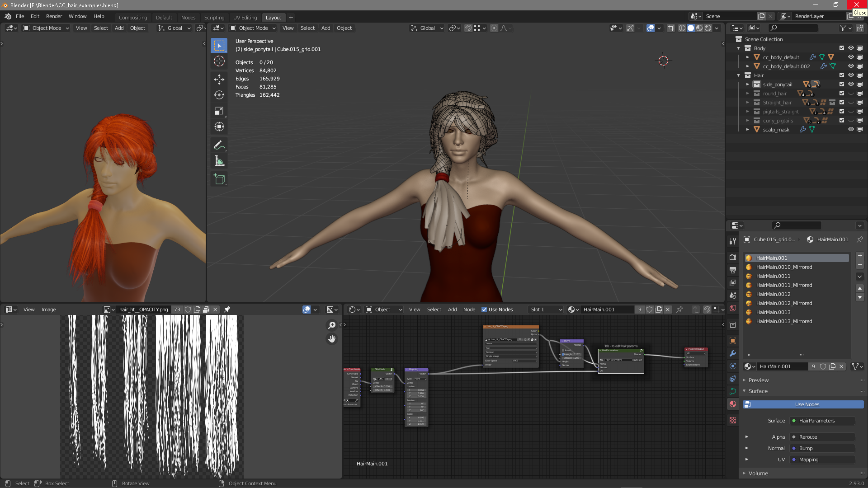Open the Output properties tab
The image size is (868, 488).
pos(733,270)
